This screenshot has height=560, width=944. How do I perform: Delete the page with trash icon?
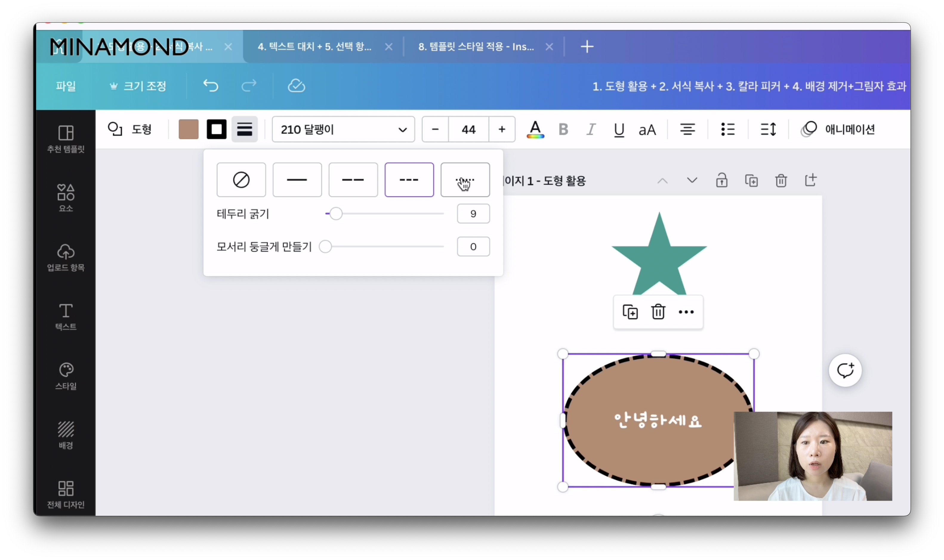[781, 180]
